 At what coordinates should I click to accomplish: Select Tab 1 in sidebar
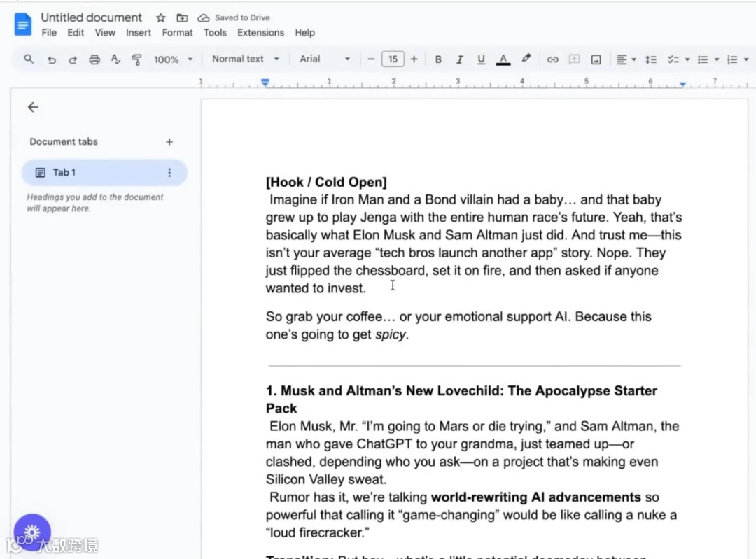(104, 173)
